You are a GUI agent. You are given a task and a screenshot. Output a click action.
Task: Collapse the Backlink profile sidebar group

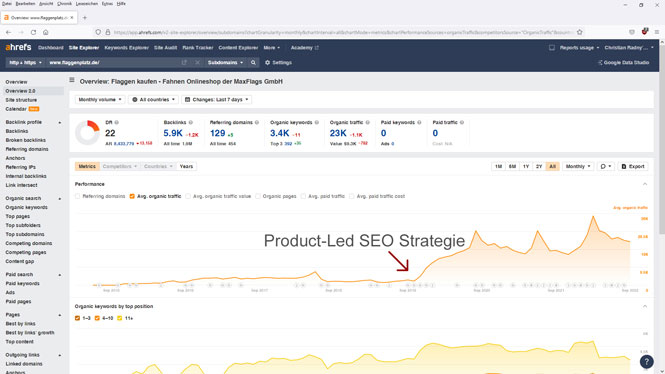[59, 123]
